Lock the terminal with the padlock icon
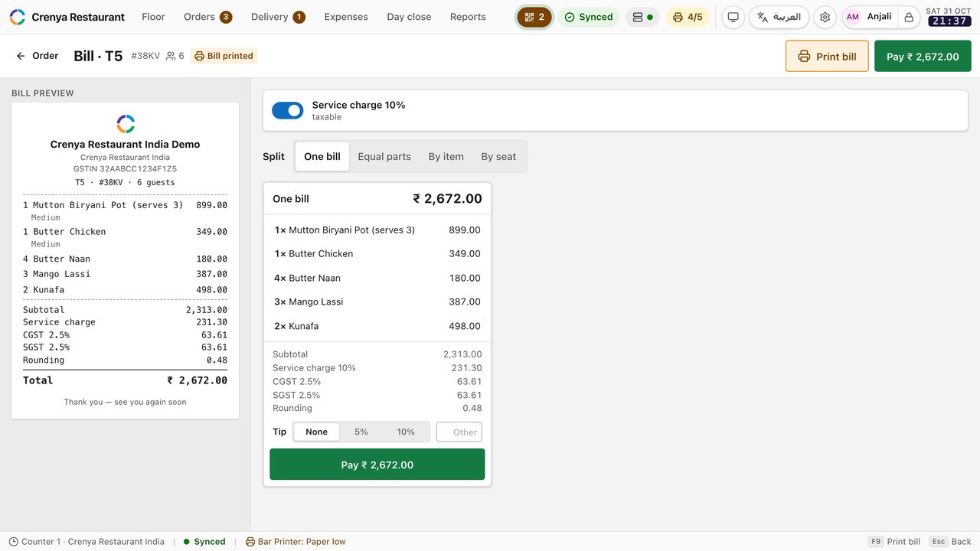The width and height of the screenshot is (980, 551). point(909,17)
